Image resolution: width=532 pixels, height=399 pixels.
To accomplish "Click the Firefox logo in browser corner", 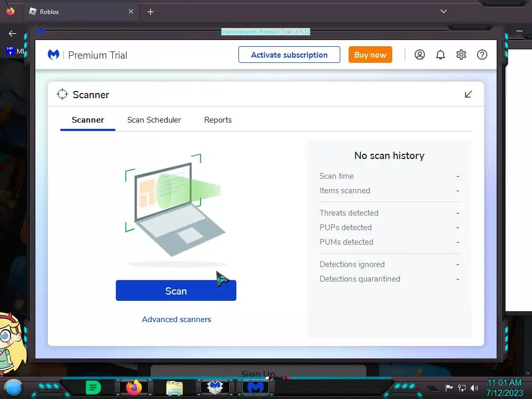I will point(10,11).
